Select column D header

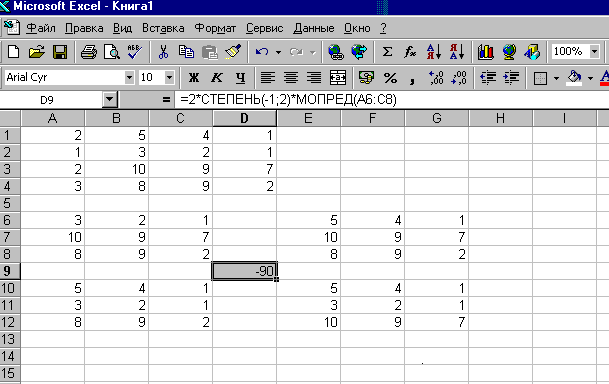tap(244, 118)
